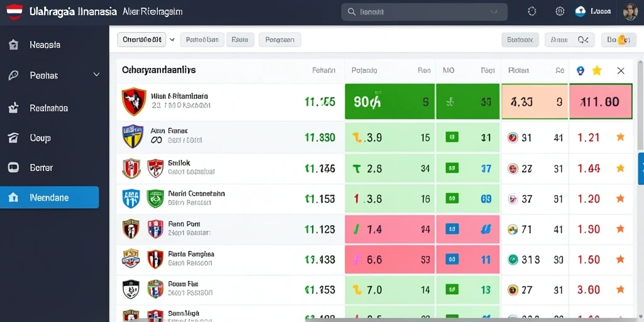Expand the blue side panel handle at right edge
644x322 pixels.
(641, 169)
